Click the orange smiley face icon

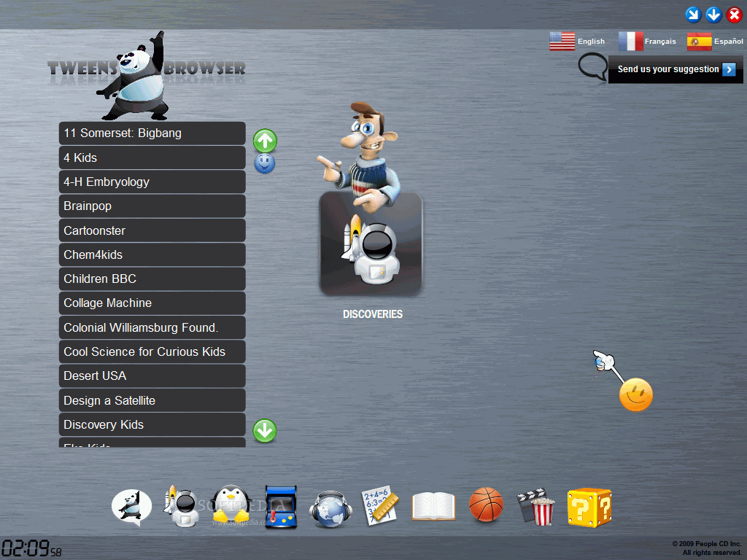[x=635, y=394]
